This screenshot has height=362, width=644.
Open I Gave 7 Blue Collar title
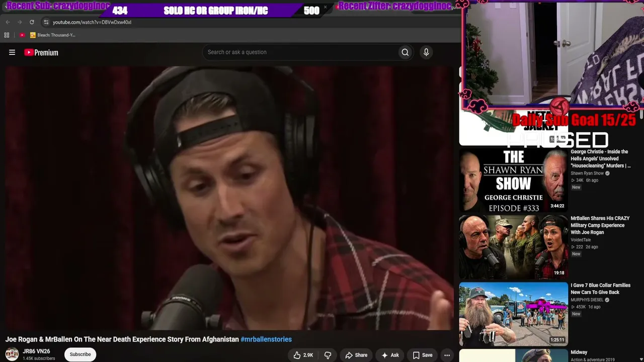(x=601, y=289)
